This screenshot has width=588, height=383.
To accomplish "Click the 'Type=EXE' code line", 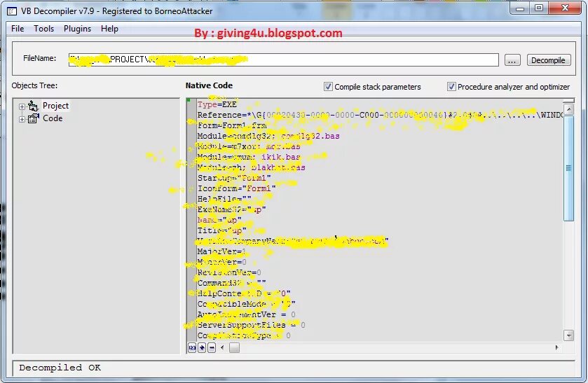I will pos(217,104).
